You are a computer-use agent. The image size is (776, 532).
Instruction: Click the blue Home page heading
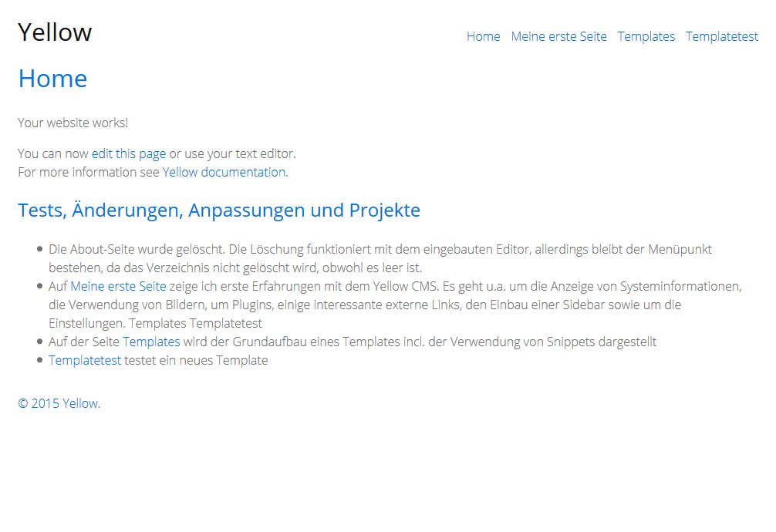[x=52, y=78]
